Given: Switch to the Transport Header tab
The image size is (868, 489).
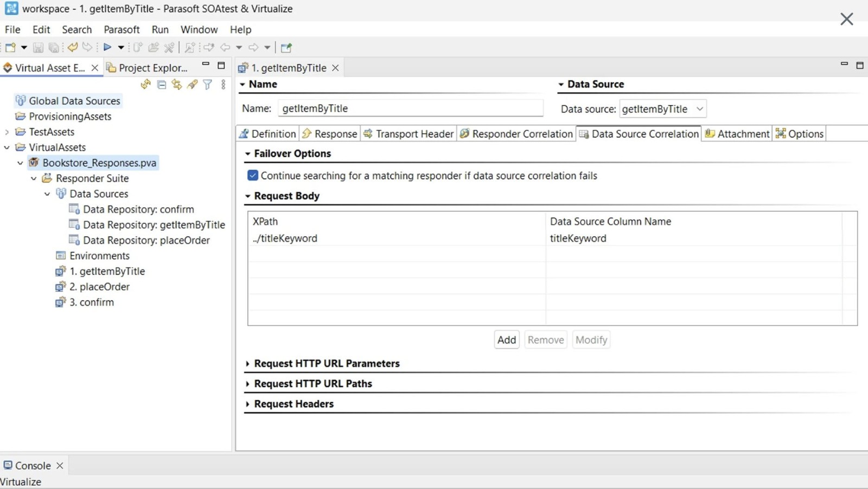Looking at the screenshot, I should pos(409,134).
